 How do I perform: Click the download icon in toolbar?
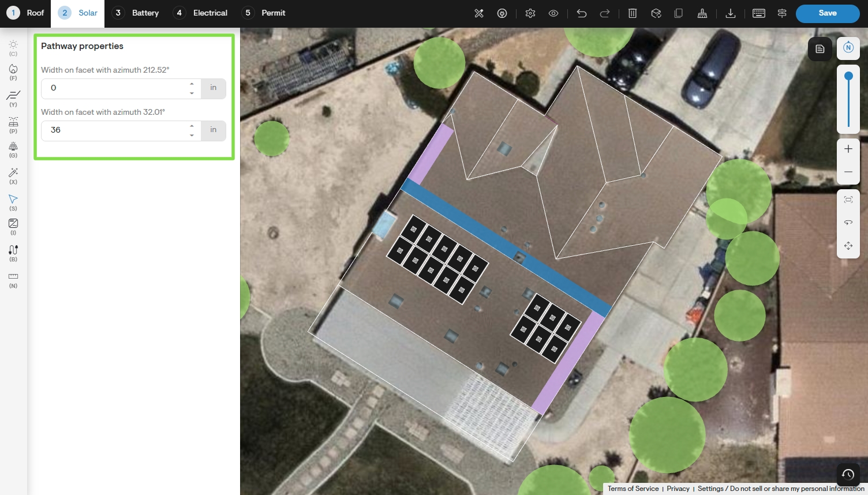(x=731, y=13)
